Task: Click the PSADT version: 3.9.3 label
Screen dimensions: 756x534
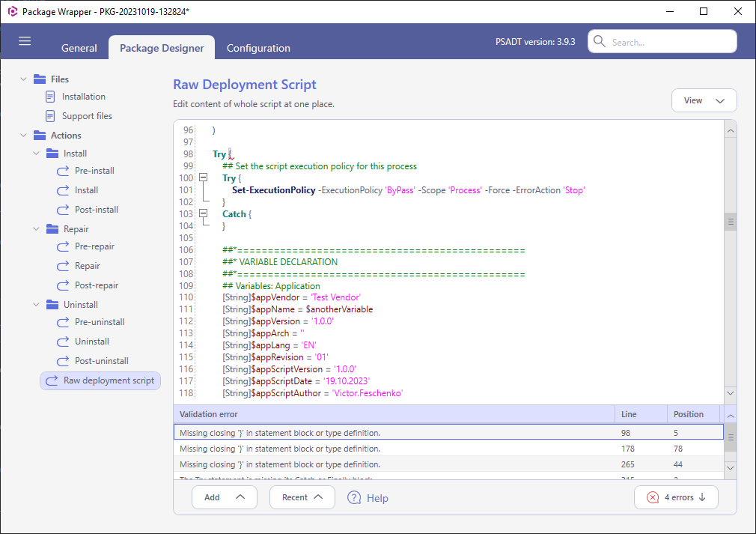Action: 535,42
